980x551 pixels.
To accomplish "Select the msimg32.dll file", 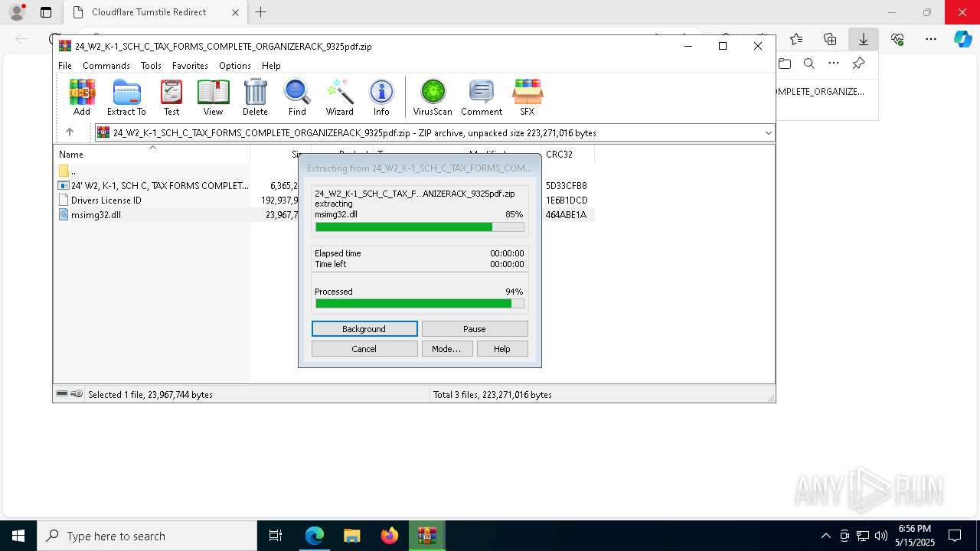I will click(90, 215).
